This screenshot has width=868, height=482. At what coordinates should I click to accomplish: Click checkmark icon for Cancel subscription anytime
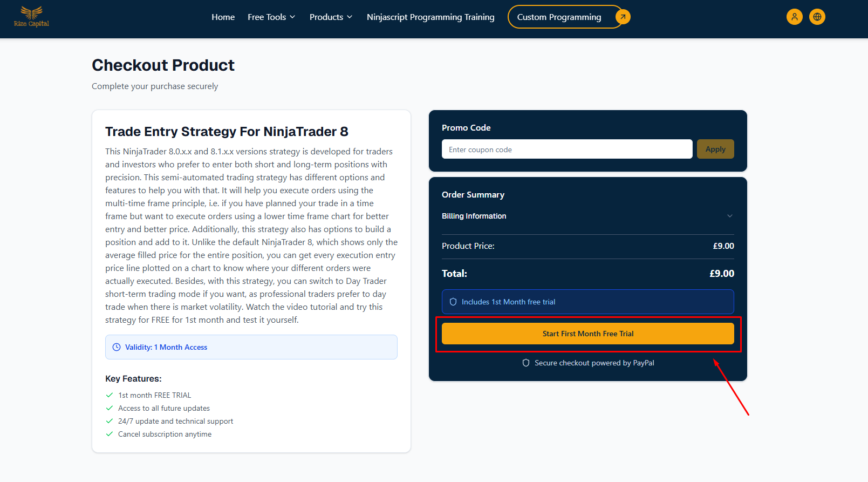pyautogui.click(x=110, y=434)
